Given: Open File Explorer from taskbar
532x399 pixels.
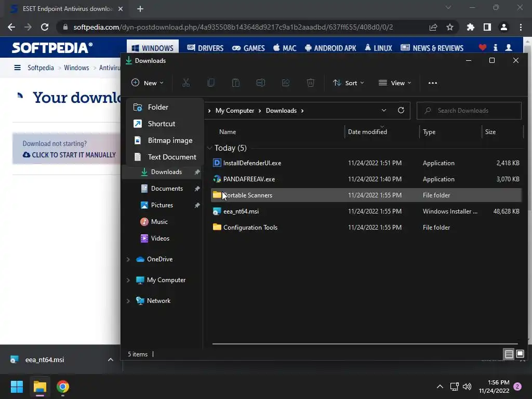Looking at the screenshot, I should point(39,387).
